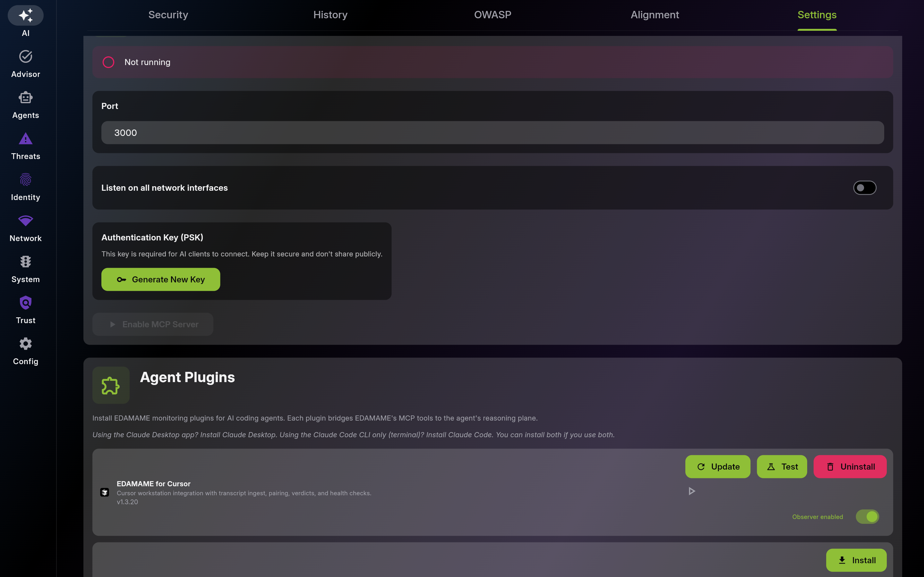Open Config gear icon
Viewport: 924px width, 577px height.
point(26,344)
